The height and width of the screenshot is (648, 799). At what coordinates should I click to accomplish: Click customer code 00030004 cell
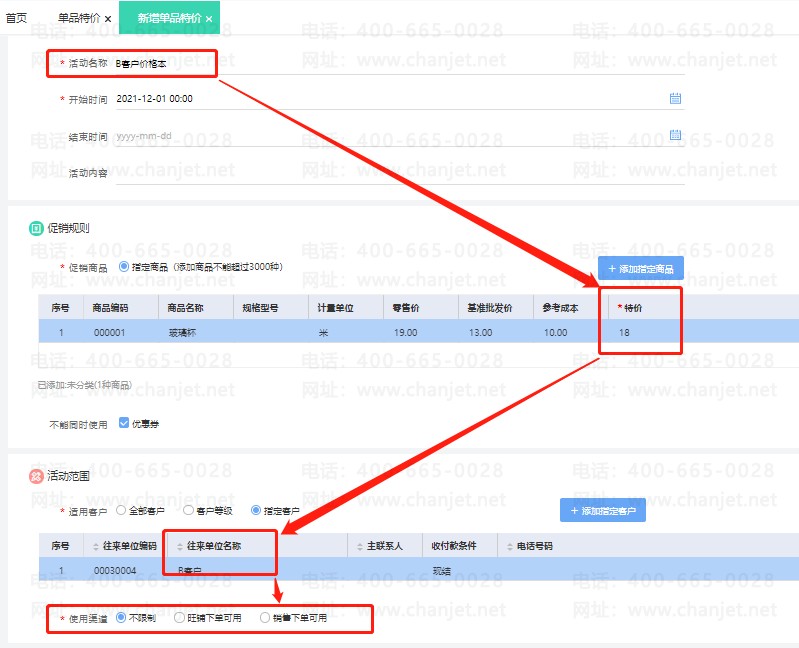115,571
